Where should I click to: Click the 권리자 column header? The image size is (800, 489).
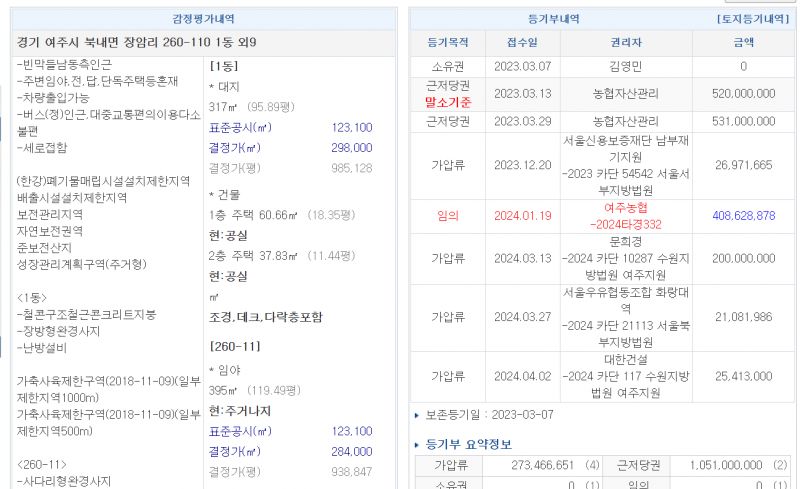[x=625, y=43]
